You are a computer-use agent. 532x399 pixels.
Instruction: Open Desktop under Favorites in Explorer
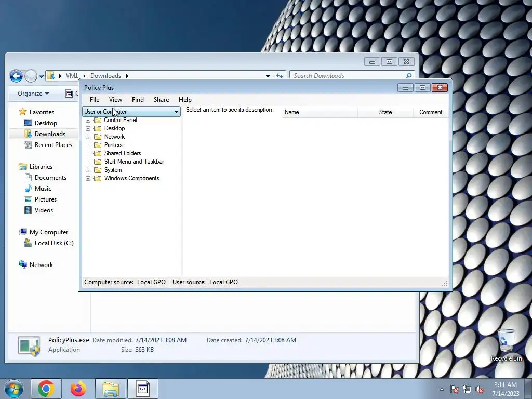tap(46, 123)
